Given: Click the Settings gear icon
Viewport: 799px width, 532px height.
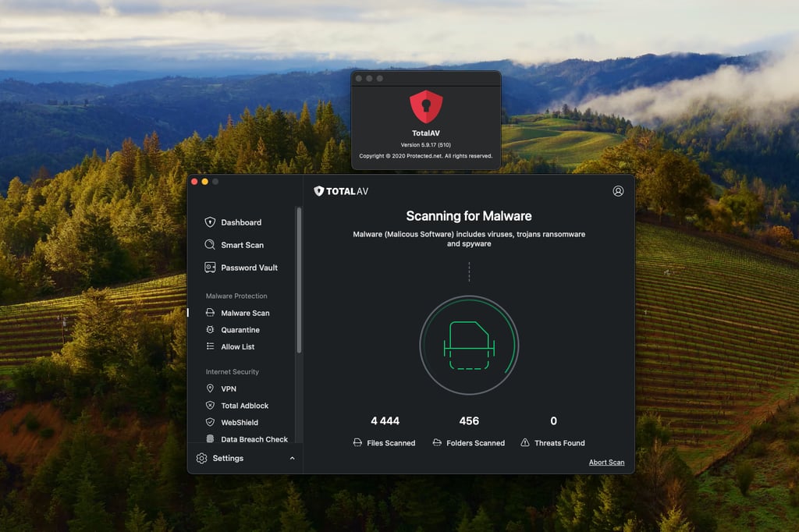Looking at the screenshot, I should pos(202,458).
